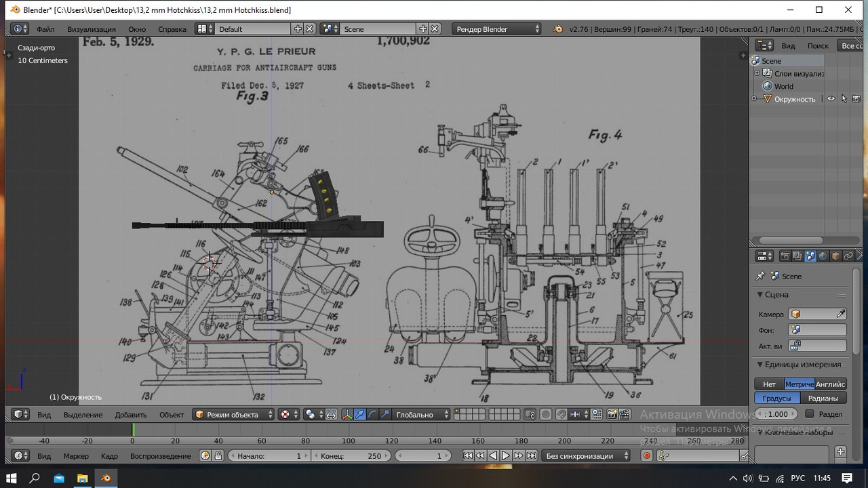The height and width of the screenshot is (488, 868).
Task: Expand the Окружность object in outliner
Action: [753, 99]
